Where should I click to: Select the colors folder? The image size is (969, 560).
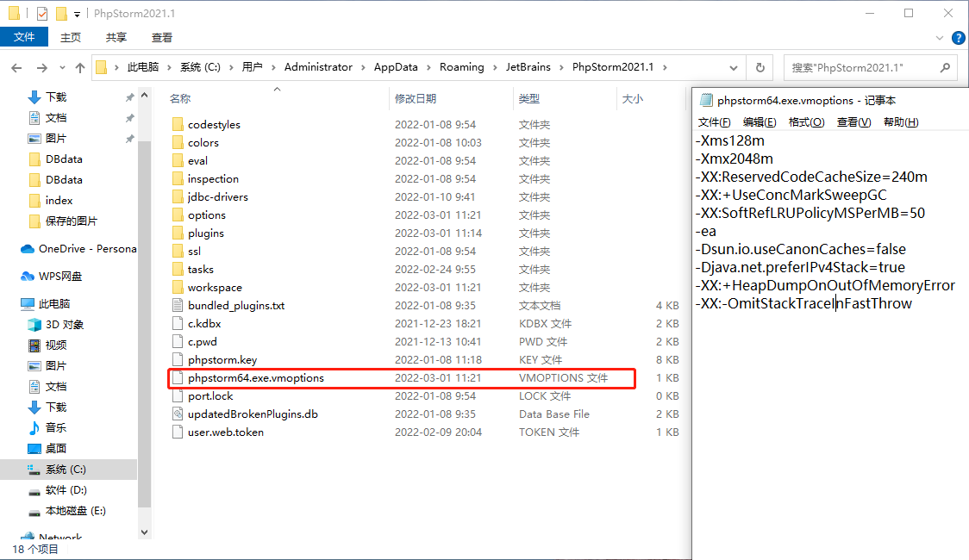point(203,143)
